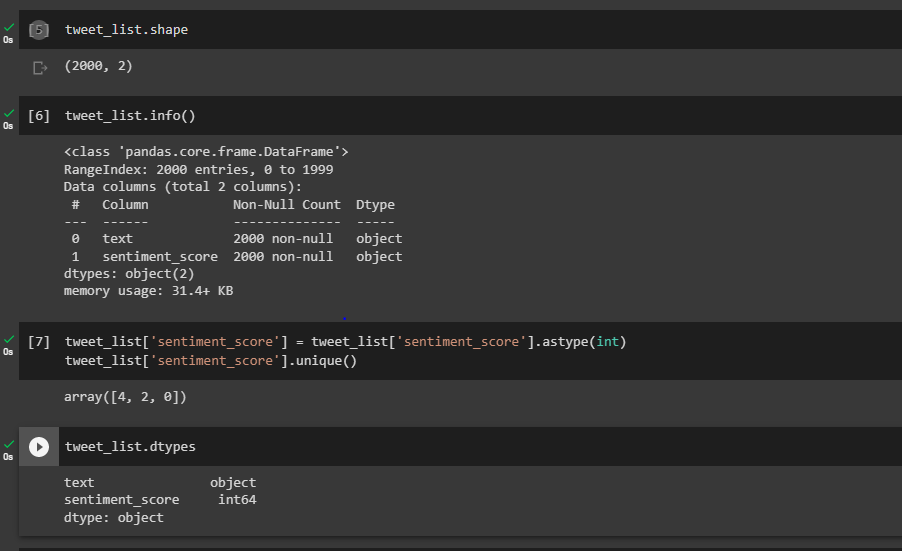Click the green checkmark beside the astype(int) cell
This screenshot has height=551, width=902.
(x=9, y=339)
